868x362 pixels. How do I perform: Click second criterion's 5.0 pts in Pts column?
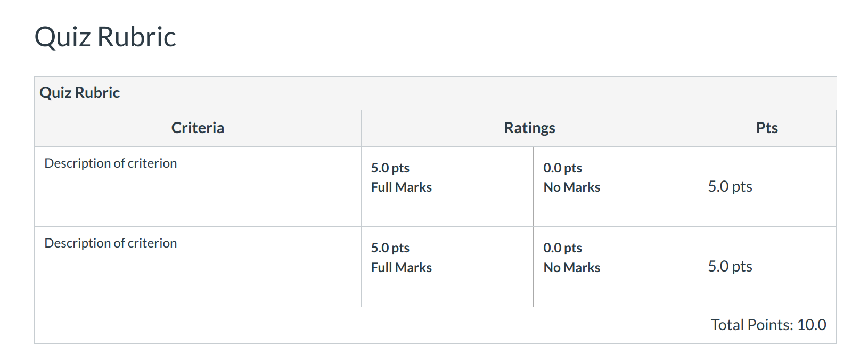click(730, 266)
